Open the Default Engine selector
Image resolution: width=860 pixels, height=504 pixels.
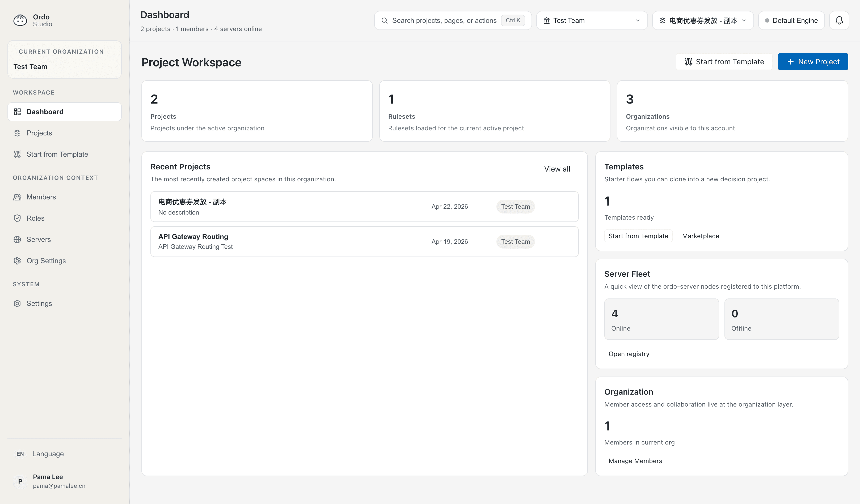791,20
